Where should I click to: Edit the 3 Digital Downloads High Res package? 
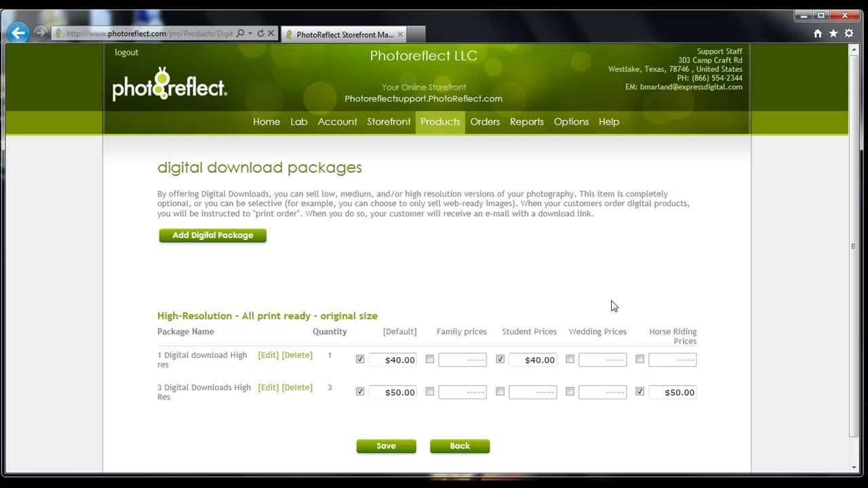[269, 388]
